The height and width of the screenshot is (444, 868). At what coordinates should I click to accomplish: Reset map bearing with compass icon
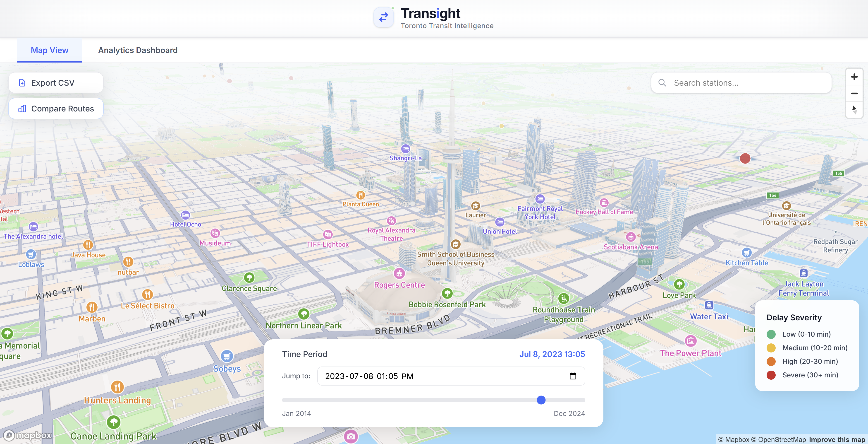coord(854,110)
